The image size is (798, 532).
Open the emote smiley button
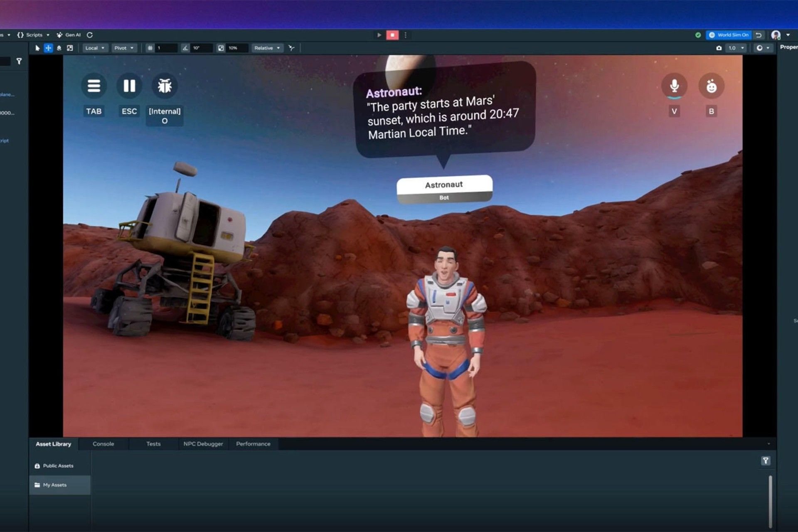[x=711, y=86]
